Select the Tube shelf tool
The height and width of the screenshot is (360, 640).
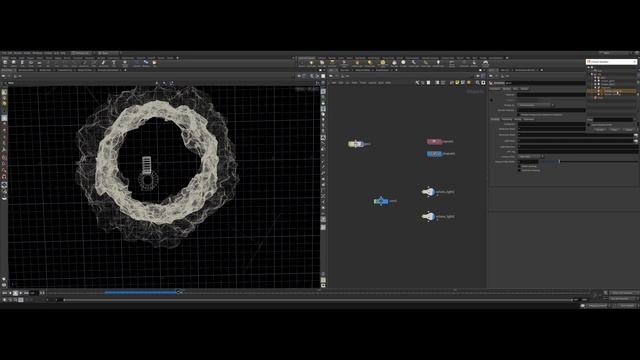coord(22,62)
